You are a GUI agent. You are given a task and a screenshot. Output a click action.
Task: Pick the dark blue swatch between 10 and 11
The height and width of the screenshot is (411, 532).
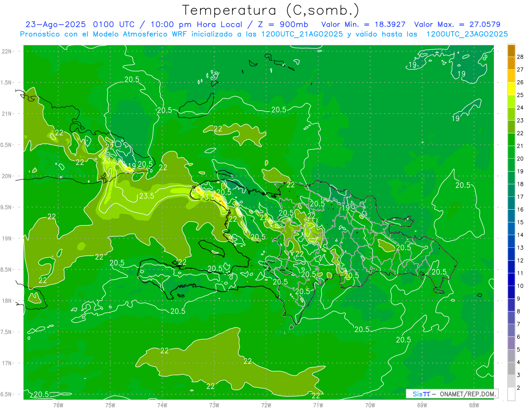(x=511, y=280)
